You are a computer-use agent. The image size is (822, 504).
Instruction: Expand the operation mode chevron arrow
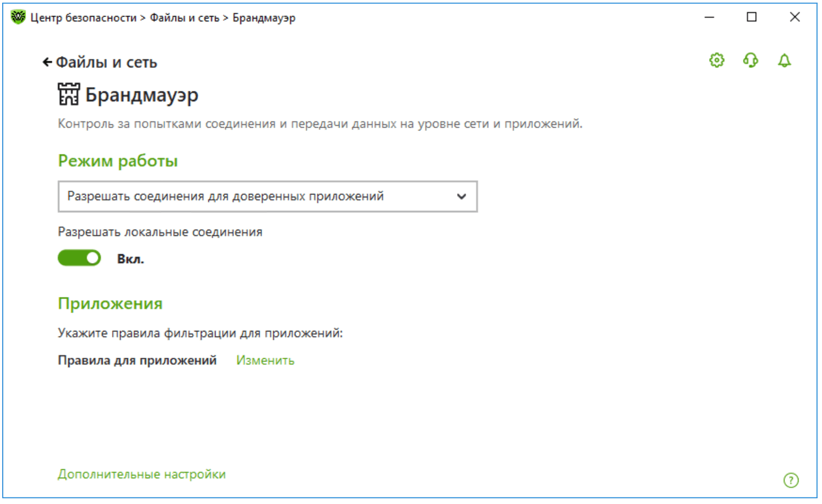tap(461, 196)
